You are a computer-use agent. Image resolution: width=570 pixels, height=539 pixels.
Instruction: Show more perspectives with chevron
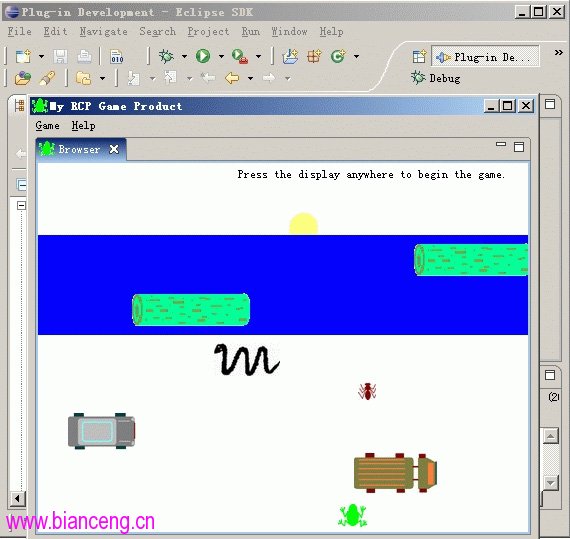[x=558, y=53]
